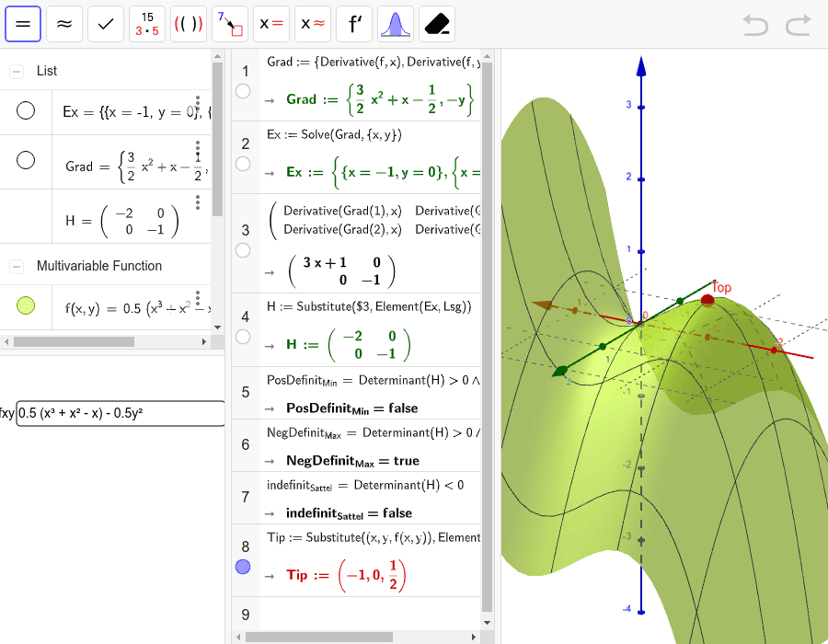Click the Hessian matrix output in row 3
This screenshot has width=828, height=644.
[342, 270]
